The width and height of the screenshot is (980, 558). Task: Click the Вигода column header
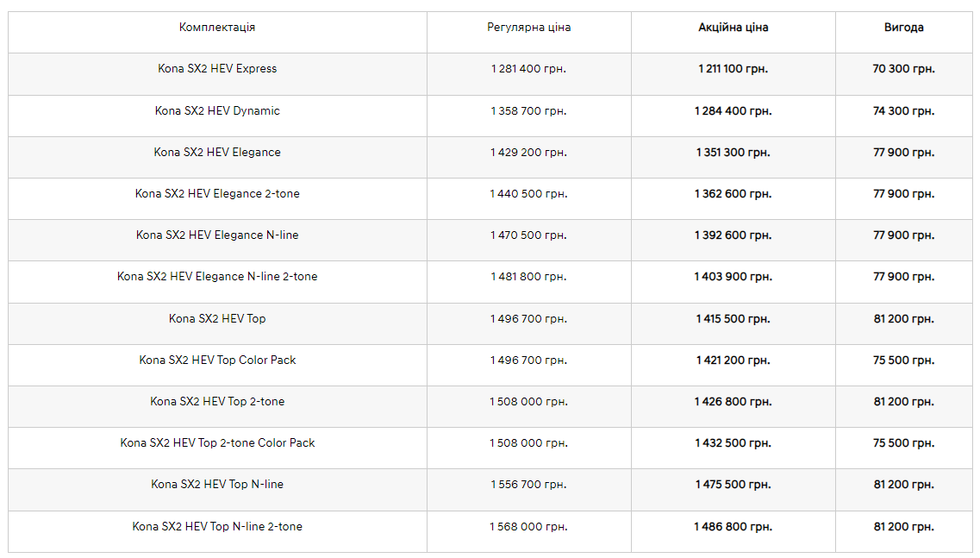point(903,28)
